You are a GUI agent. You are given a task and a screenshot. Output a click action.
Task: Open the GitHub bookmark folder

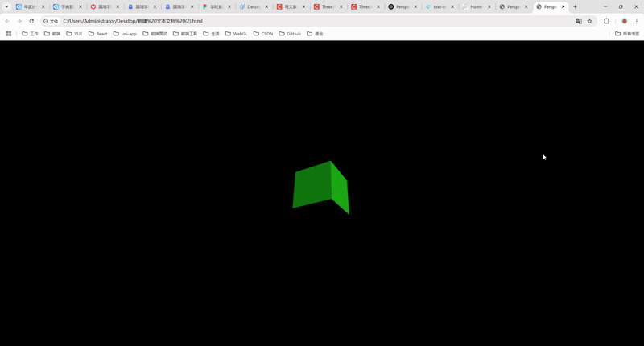click(x=290, y=34)
